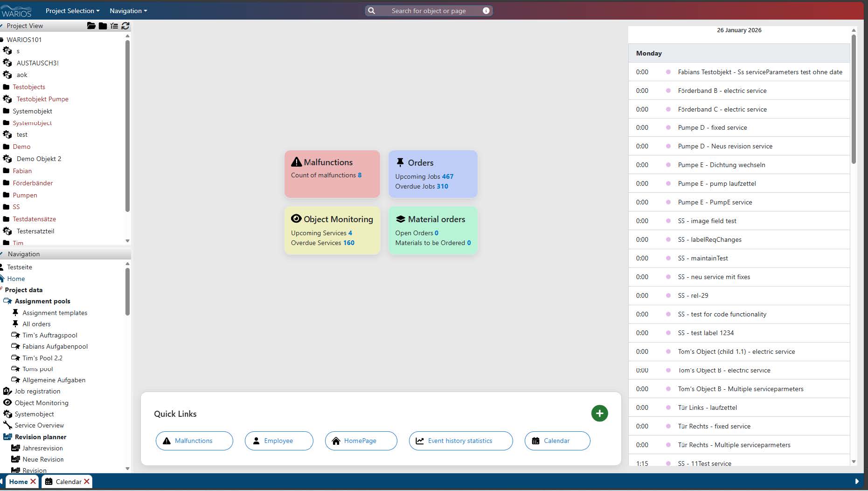Select the Förderbänder folder in project tree
The width and height of the screenshot is (868, 491).
click(33, 183)
